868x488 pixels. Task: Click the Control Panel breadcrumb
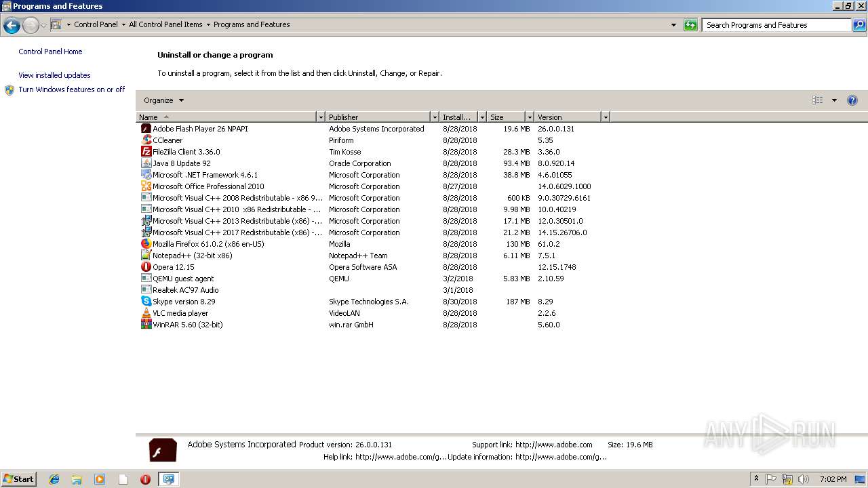(96, 24)
